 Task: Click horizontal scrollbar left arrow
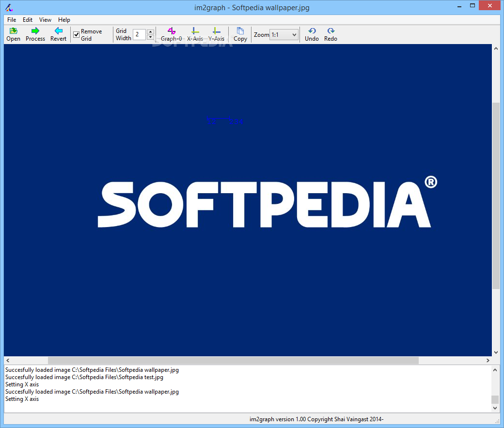pos(8,360)
